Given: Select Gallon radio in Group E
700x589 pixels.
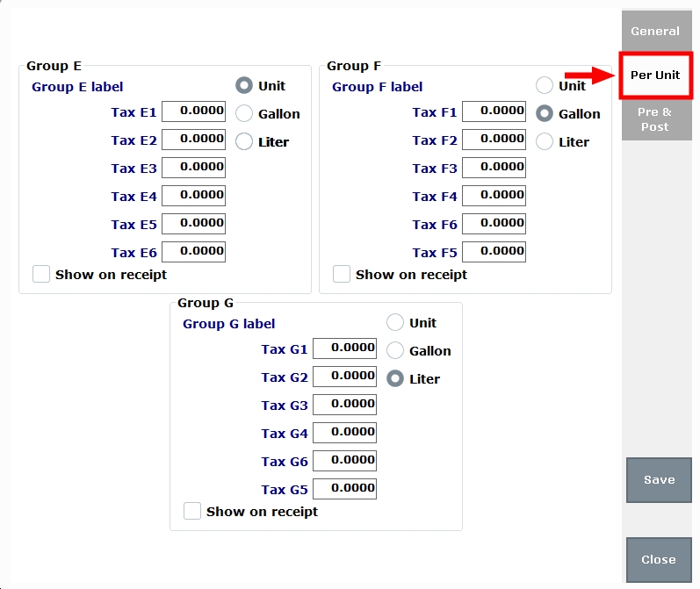Looking at the screenshot, I should click(244, 113).
